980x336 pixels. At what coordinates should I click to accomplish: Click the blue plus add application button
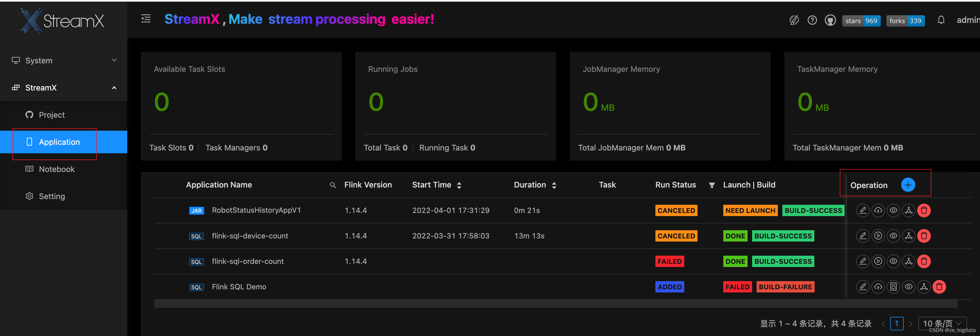point(908,185)
